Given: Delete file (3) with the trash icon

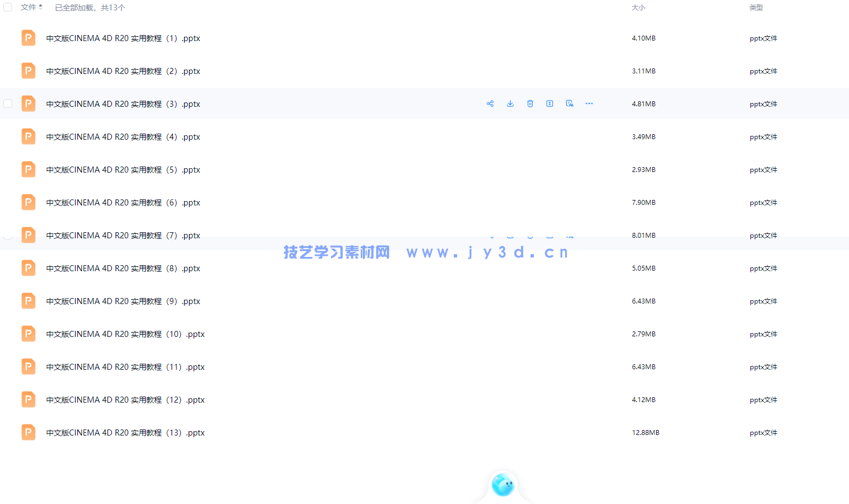Looking at the screenshot, I should click(530, 104).
